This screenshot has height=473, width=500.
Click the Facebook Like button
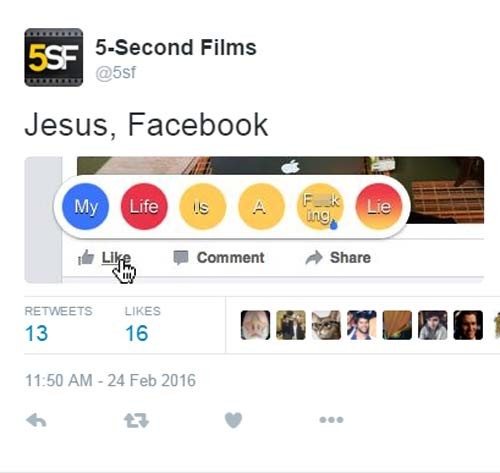(x=104, y=258)
